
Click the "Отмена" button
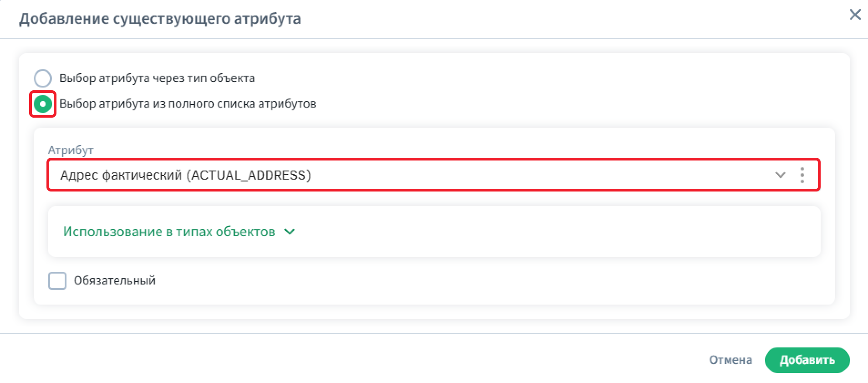[730, 360]
